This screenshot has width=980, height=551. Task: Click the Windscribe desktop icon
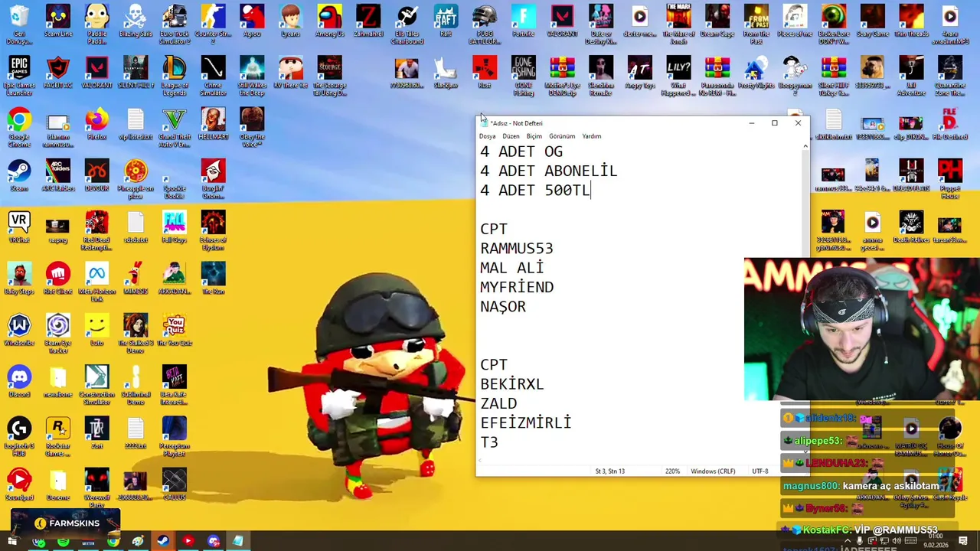(19, 330)
